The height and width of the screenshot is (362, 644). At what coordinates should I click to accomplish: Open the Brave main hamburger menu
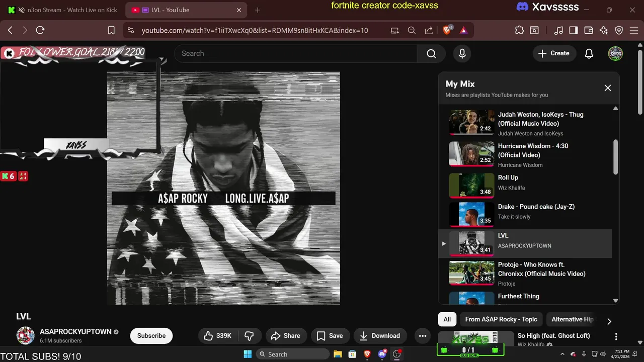click(634, 30)
